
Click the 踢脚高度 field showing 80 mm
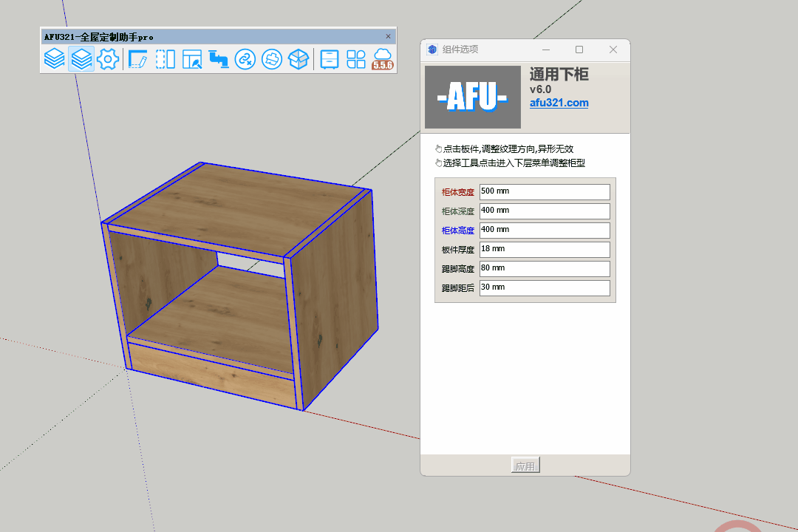[544, 268]
